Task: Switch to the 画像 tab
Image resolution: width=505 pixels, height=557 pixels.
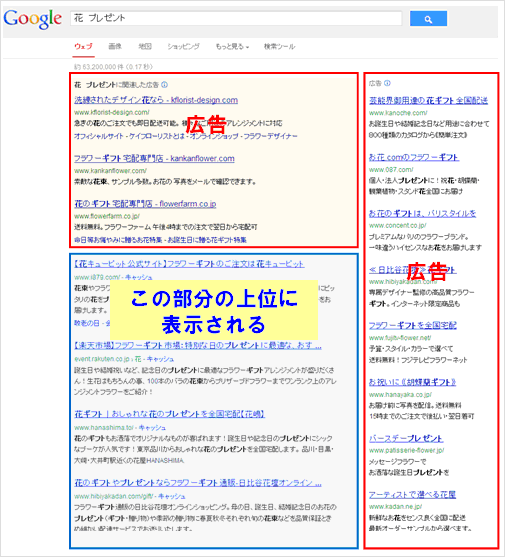Action: click(x=115, y=47)
